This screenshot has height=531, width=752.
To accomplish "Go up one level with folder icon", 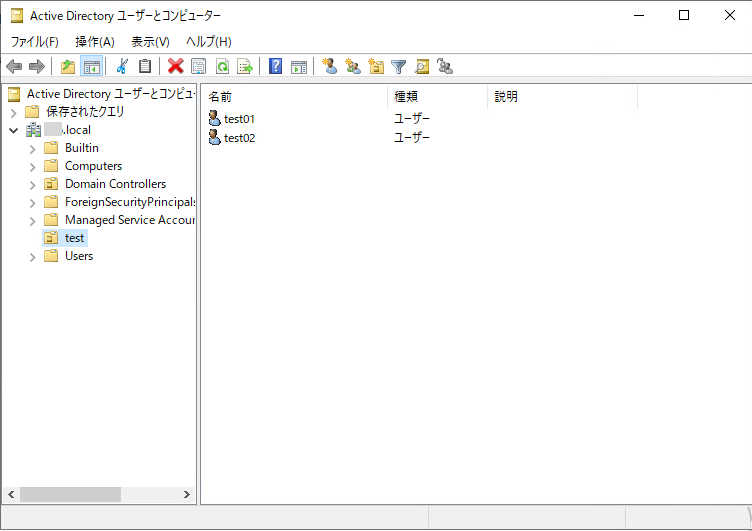I will [x=68, y=66].
